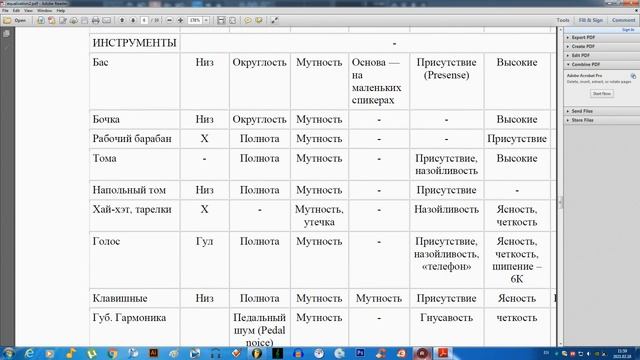Click the uTorrent taskbar icon
640x360 pixels.
tap(92, 353)
